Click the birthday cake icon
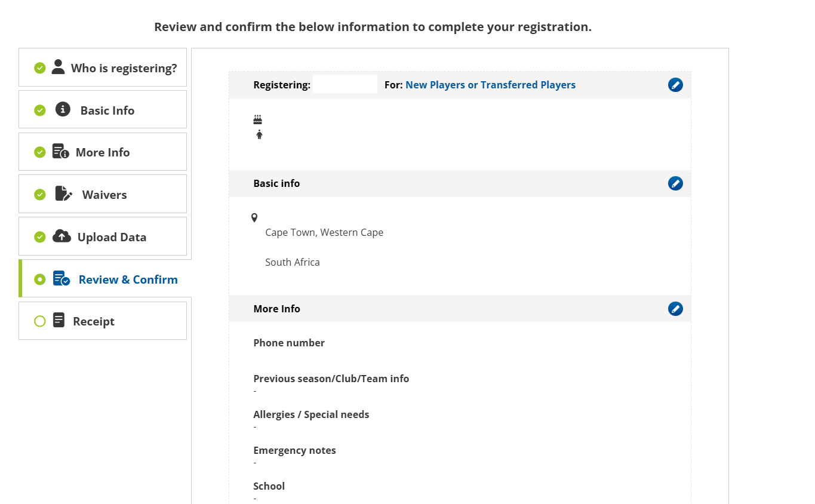The height and width of the screenshot is (504, 815). pyautogui.click(x=257, y=119)
